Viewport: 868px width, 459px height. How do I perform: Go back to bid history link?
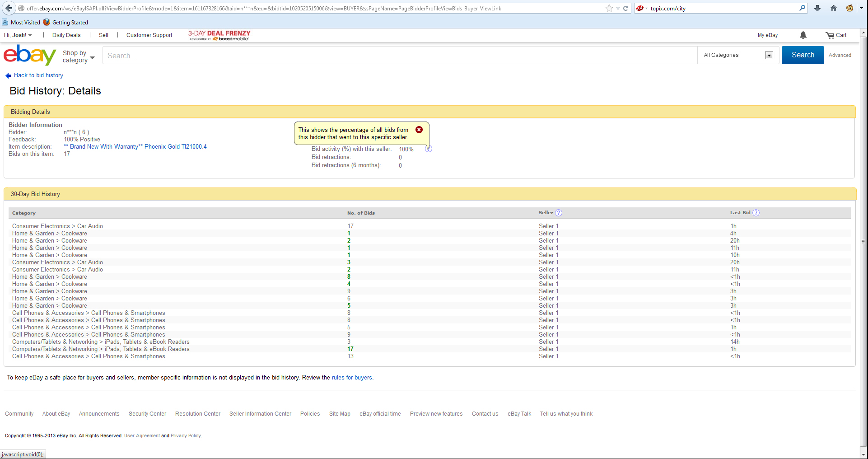[x=38, y=75]
